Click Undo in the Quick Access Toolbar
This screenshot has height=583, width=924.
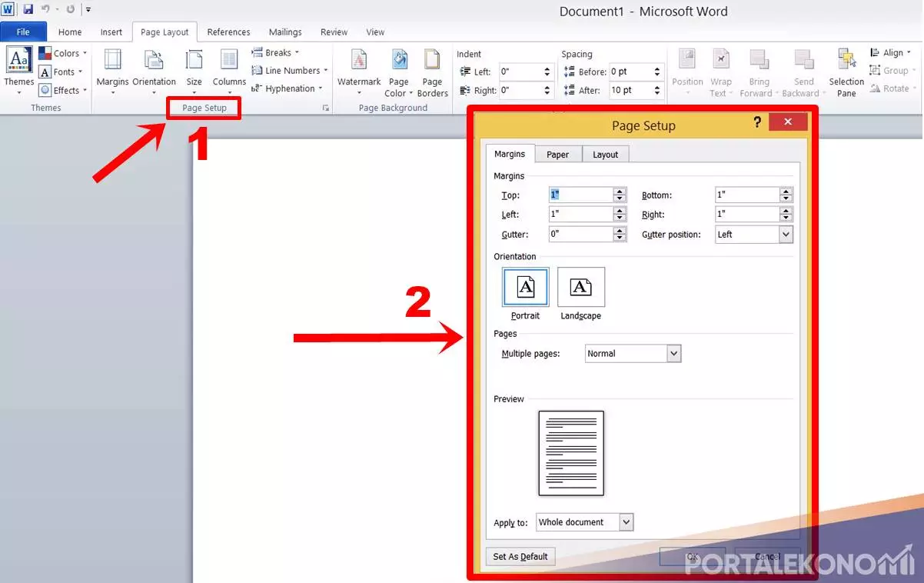[45, 9]
